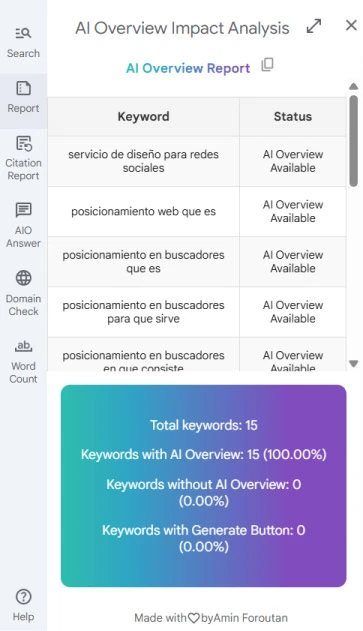Click the Status column header
Screen dimensions: 363x631
pyautogui.click(x=293, y=117)
